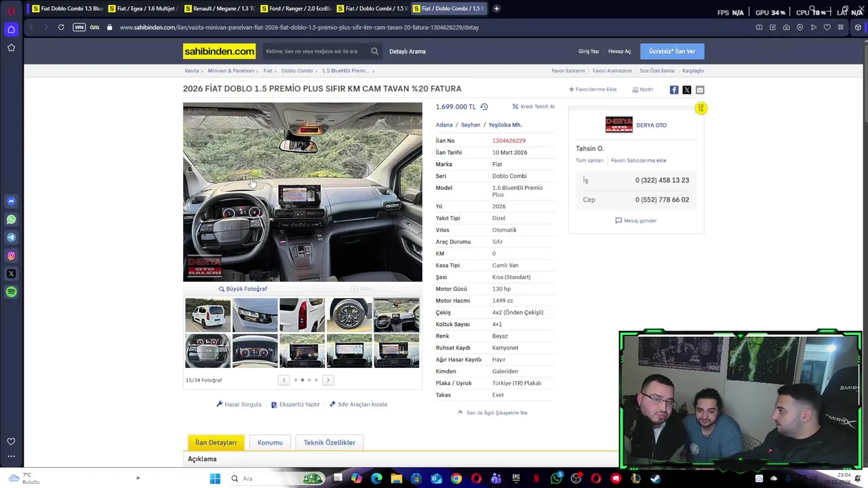Share the listing on Facebook

point(674,89)
